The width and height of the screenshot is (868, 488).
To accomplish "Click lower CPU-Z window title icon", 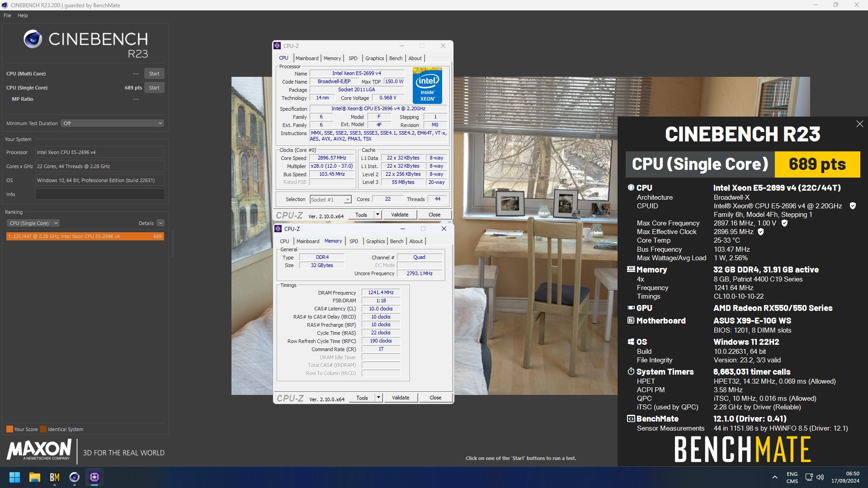I will [x=278, y=229].
